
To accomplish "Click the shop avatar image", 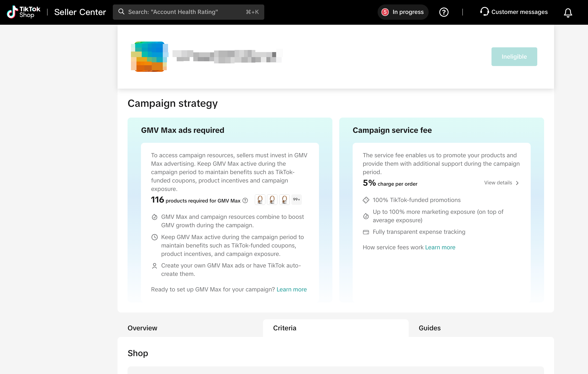I will [x=149, y=56].
